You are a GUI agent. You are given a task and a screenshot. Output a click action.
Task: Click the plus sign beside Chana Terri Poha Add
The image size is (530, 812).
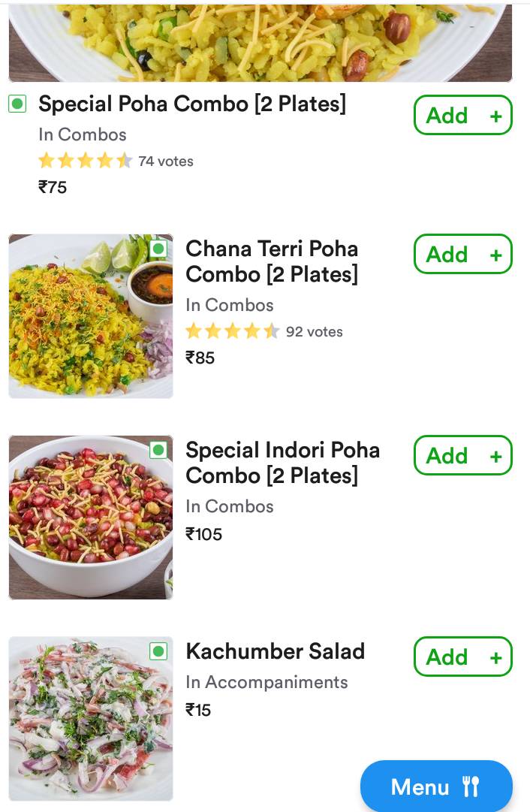click(x=495, y=254)
